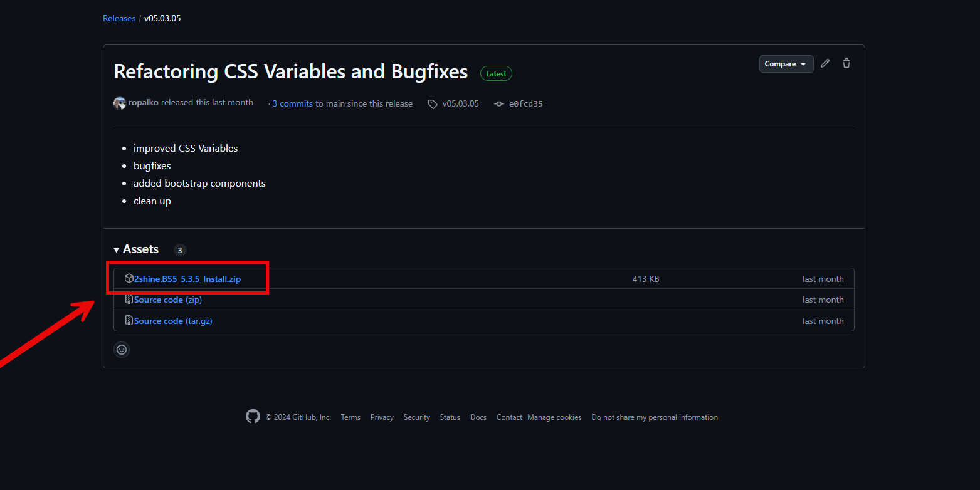Open ropalko's profile link
This screenshot has height=490, width=980.
tap(144, 102)
